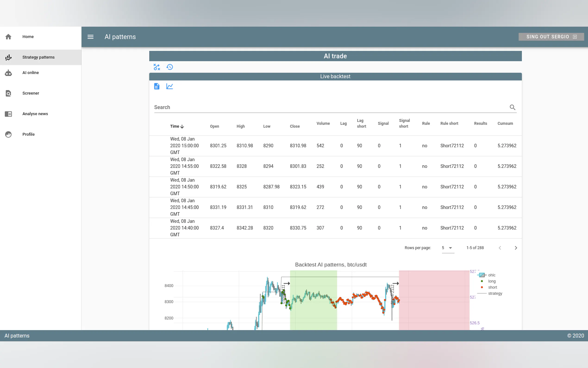
Task: Toggle short markers in chart legend
Action: 492,287
